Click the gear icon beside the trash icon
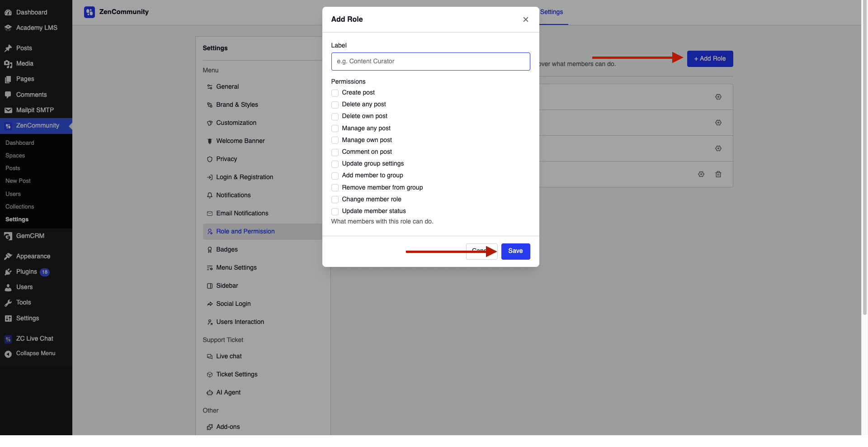 (x=701, y=174)
